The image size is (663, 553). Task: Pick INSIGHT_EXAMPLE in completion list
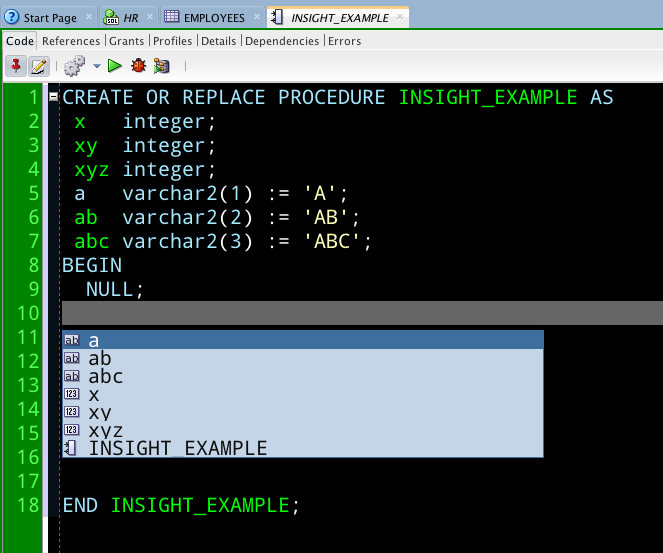pyautogui.click(x=178, y=448)
